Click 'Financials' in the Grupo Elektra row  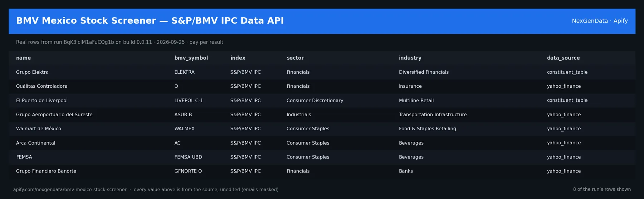298,72
